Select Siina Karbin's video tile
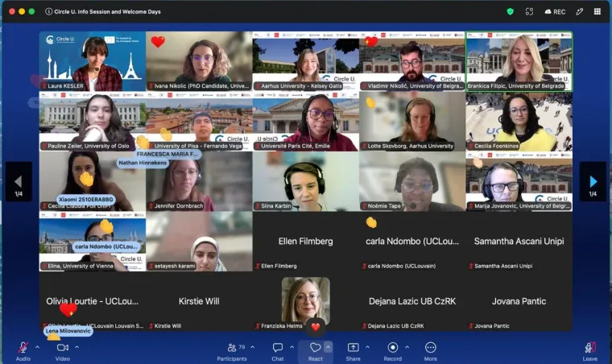 coord(306,181)
